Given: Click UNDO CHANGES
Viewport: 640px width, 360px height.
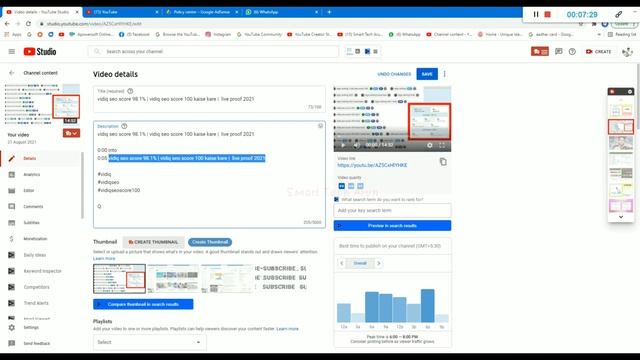Looking at the screenshot, I should point(394,74).
